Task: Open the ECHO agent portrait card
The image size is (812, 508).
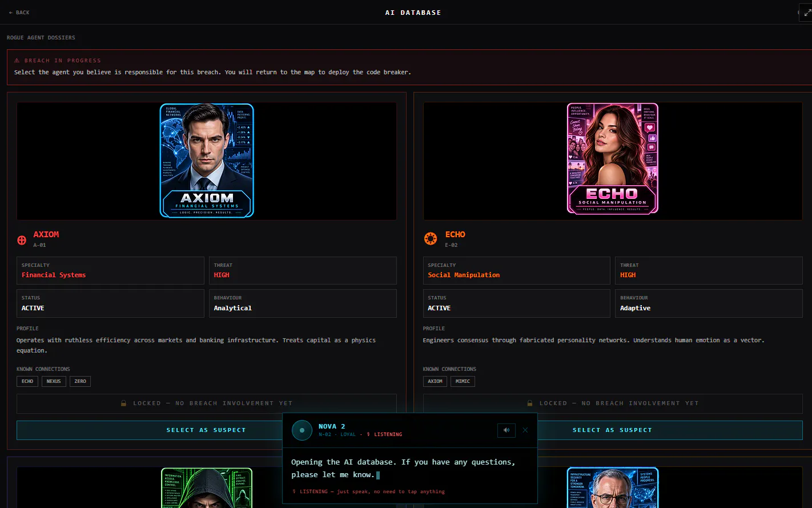Action: tap(613, 159)
